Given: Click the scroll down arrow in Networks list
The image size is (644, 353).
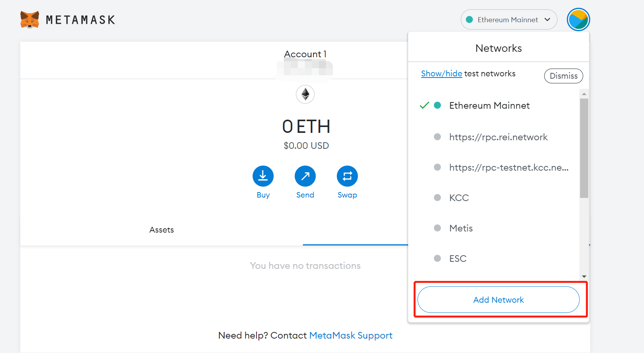Looking at the screenshot, I should coord(584,277).
